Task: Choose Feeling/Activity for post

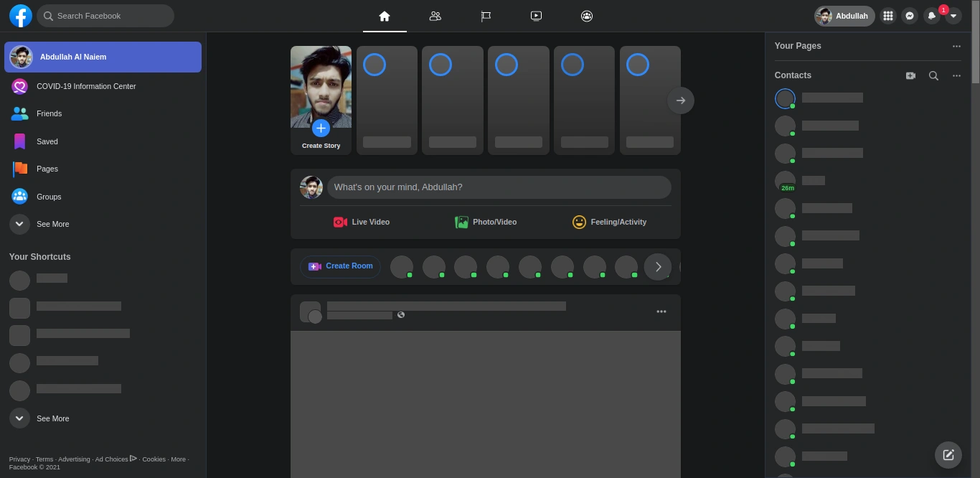Action: tap(610, 222)
